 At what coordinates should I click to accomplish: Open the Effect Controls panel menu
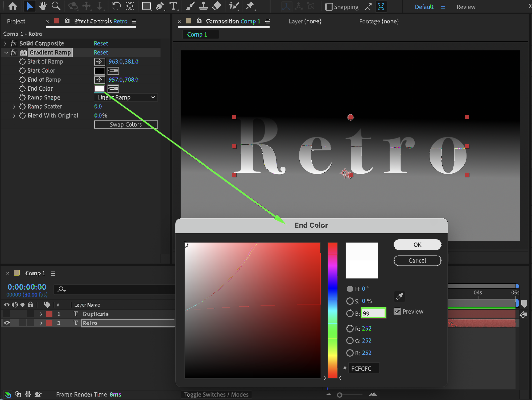[134, 21]
